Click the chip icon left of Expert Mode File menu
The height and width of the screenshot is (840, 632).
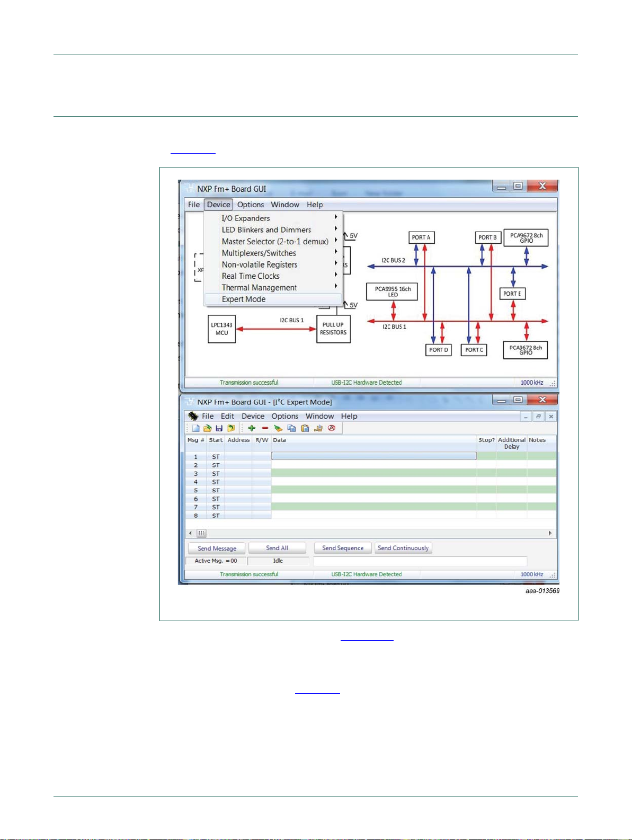pos(193,416)
